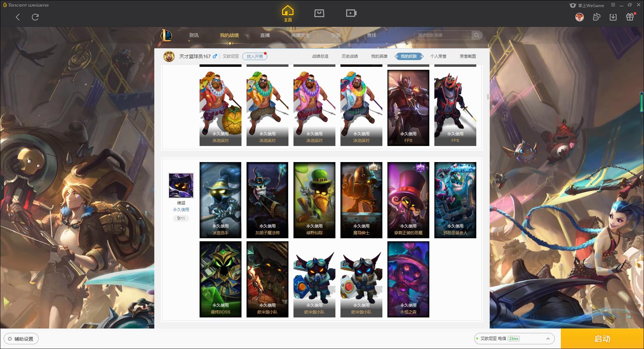Select the 灰胡子魔法师 skin card
Image resolution: width=644 pixels, height=349 pixels.
click(267, 200)
